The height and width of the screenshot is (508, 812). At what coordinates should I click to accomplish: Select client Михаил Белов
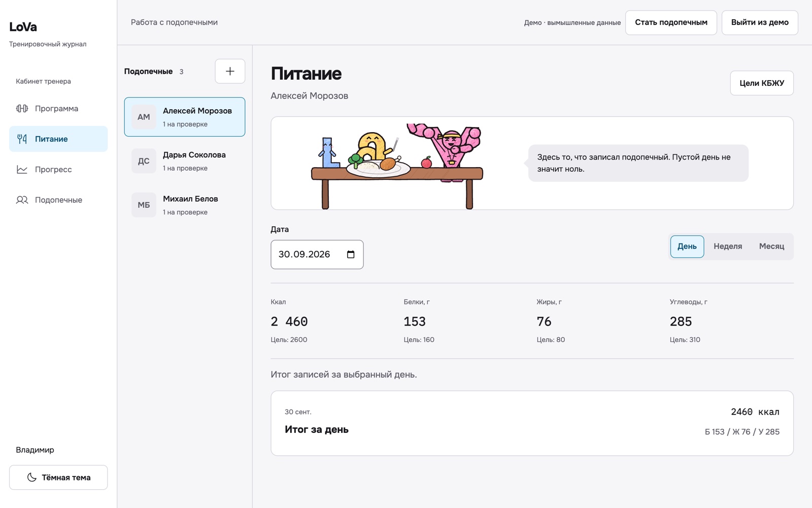(185, 205)
